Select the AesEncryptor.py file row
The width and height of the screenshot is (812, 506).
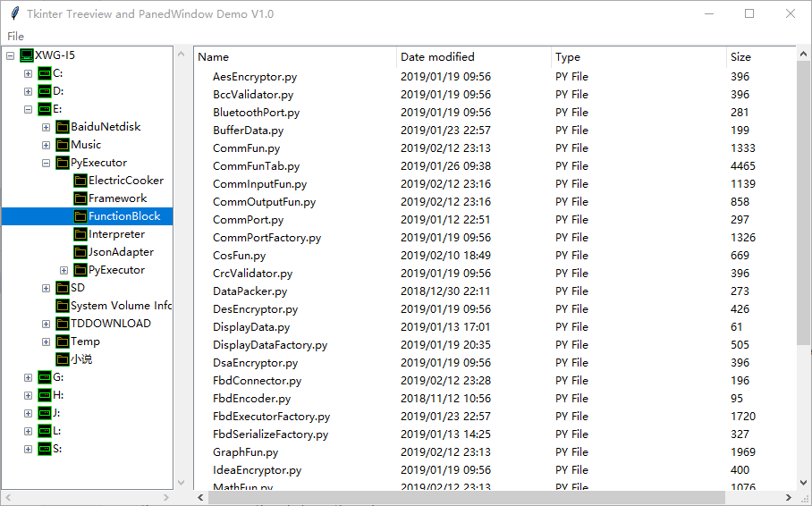pyautogui.click(x=495, y=77)
